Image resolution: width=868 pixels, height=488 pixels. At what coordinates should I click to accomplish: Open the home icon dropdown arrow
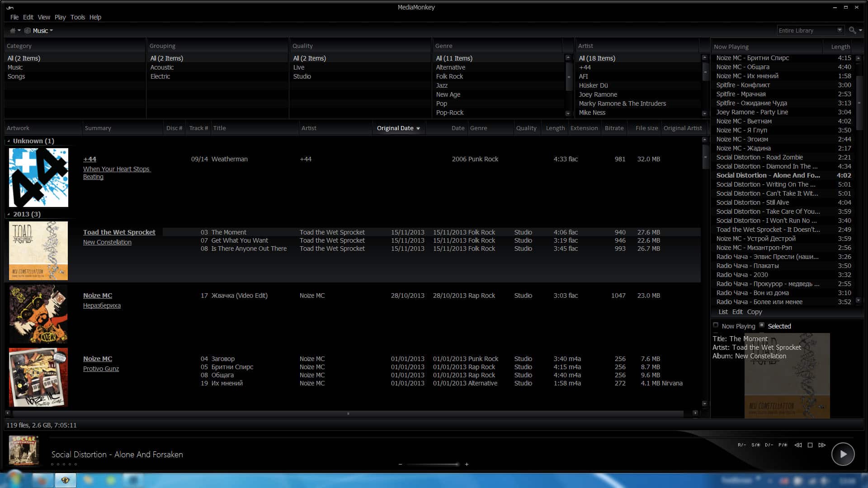click(19, 31)
